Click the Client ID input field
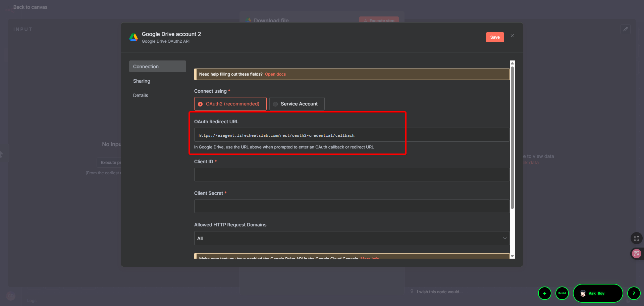Viewport: 644px width, 306px height. (352, 175)
